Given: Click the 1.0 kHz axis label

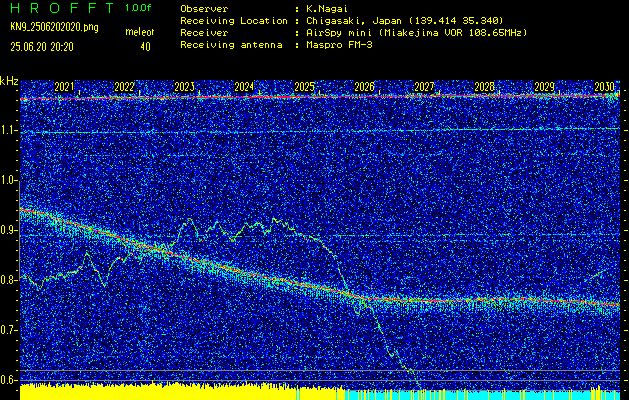Looking at the screenshot, I should (x=10, y=181).
